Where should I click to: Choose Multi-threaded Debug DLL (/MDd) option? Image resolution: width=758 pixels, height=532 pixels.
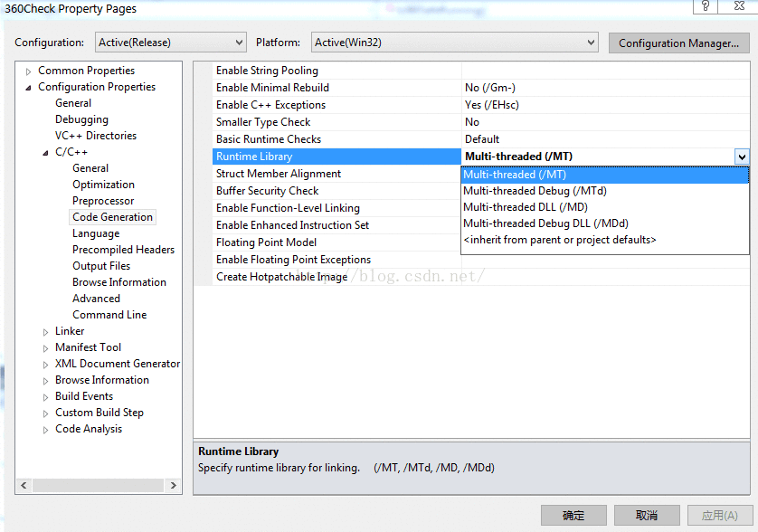click(605, 223)
